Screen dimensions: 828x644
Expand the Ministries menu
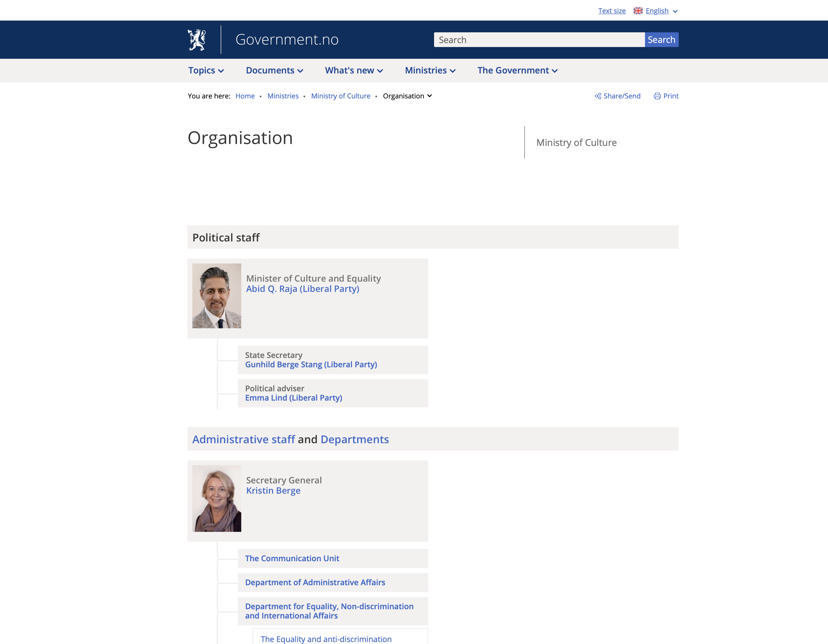[430, 71]
